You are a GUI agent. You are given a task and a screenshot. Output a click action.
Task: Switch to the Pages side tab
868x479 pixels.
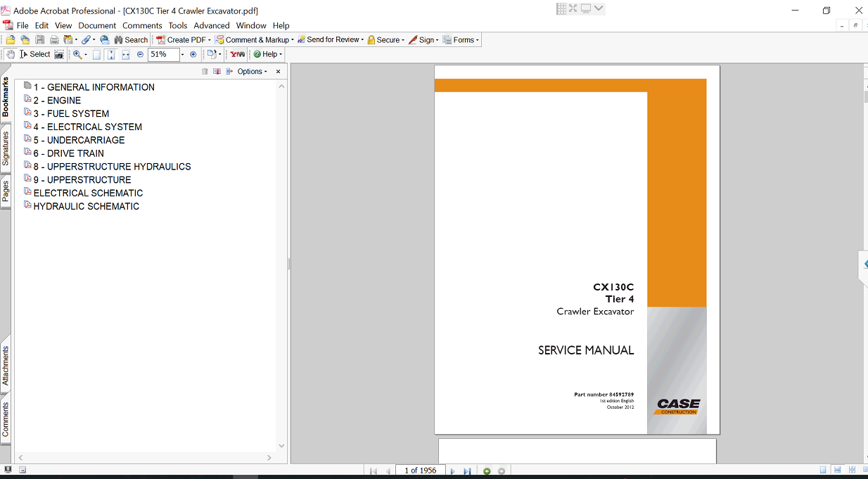[6, 191]
